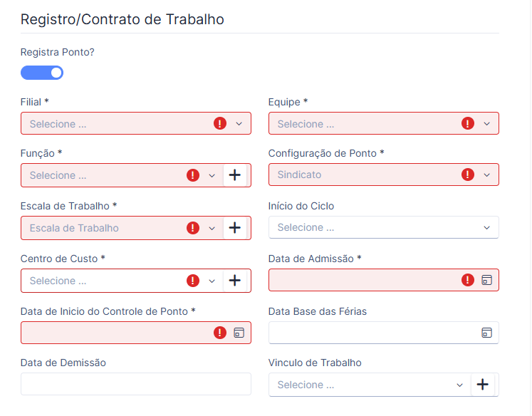532x416 pixels.
Task: Expand the Função select chevron
Action: (212, 175)
